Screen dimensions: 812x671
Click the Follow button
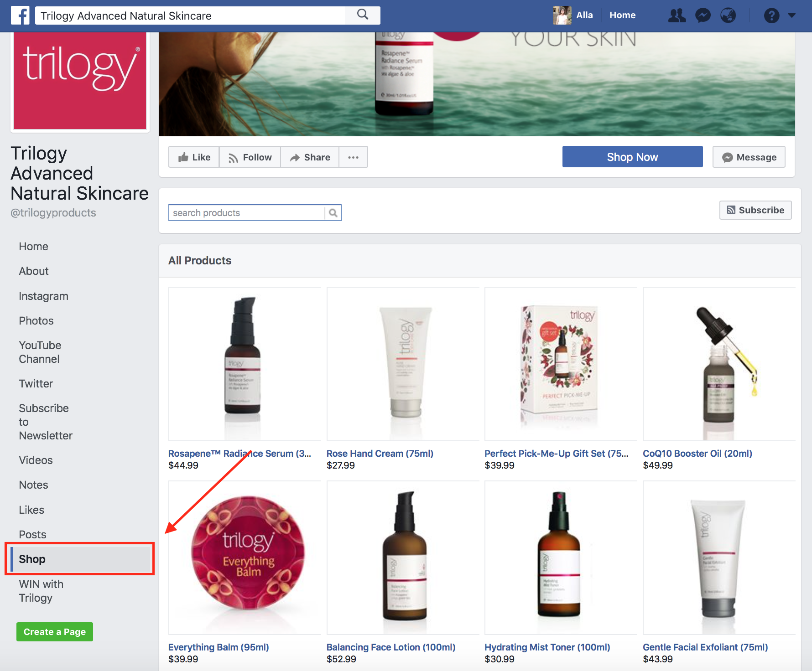click(x=250, y=157)
